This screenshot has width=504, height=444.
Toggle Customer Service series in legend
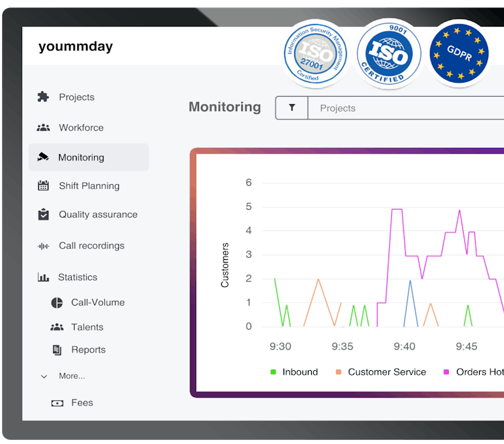point(380,372)
